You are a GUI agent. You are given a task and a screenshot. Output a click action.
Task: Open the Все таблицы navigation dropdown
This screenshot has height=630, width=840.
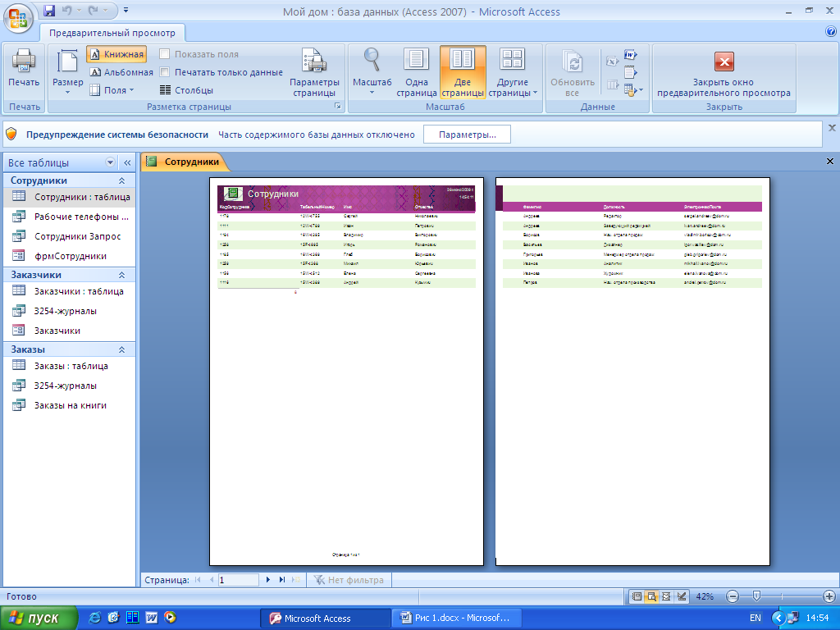(x=110, y=162)
